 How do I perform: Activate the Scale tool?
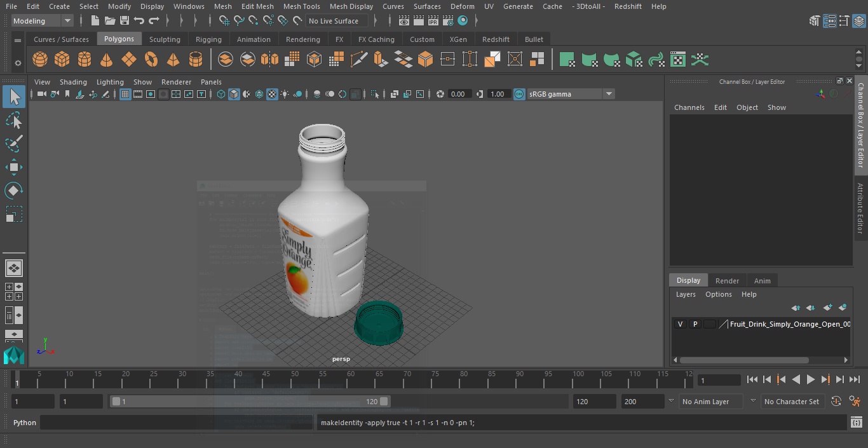(x=14, y=214)
